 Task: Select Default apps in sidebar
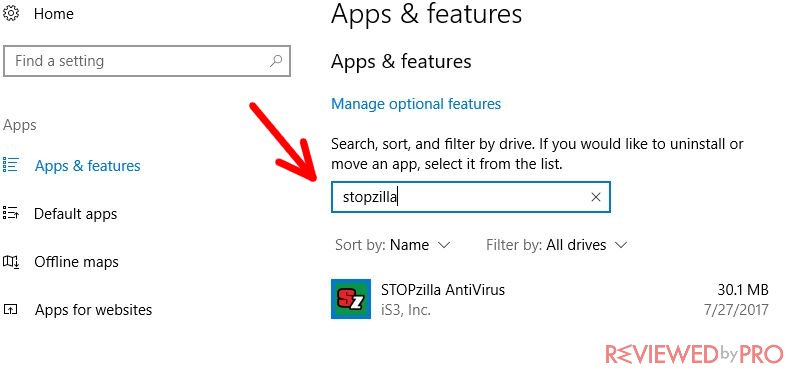pos(76,214)
